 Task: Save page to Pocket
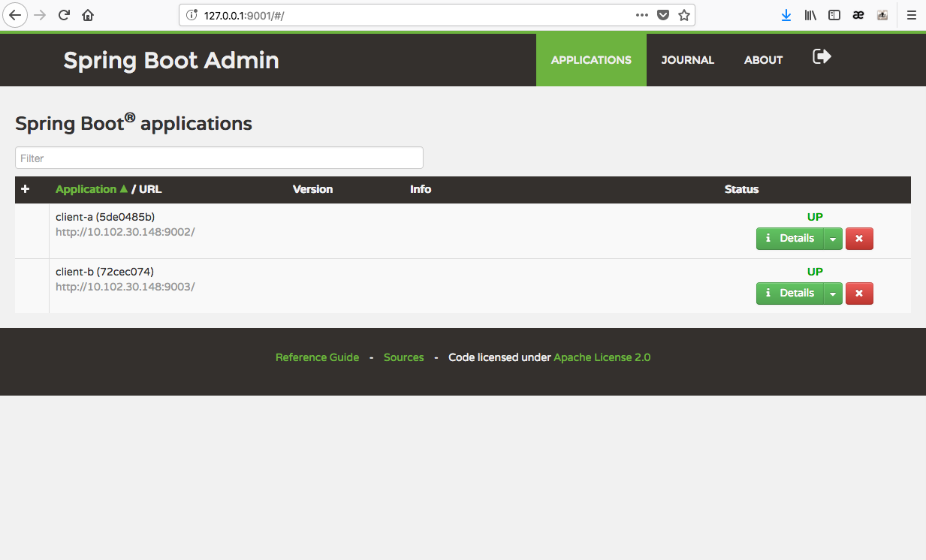tap(663, 15)
